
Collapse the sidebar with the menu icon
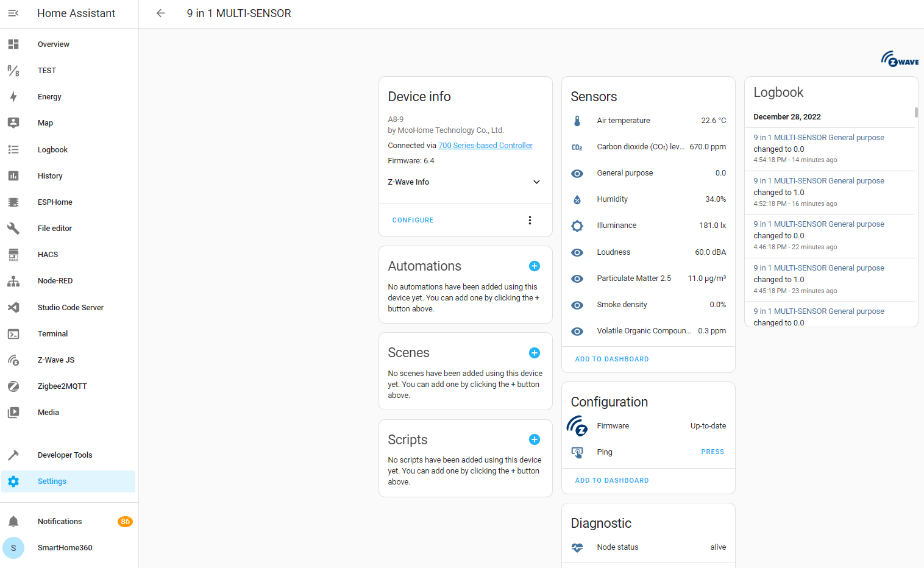pos(13,13)
